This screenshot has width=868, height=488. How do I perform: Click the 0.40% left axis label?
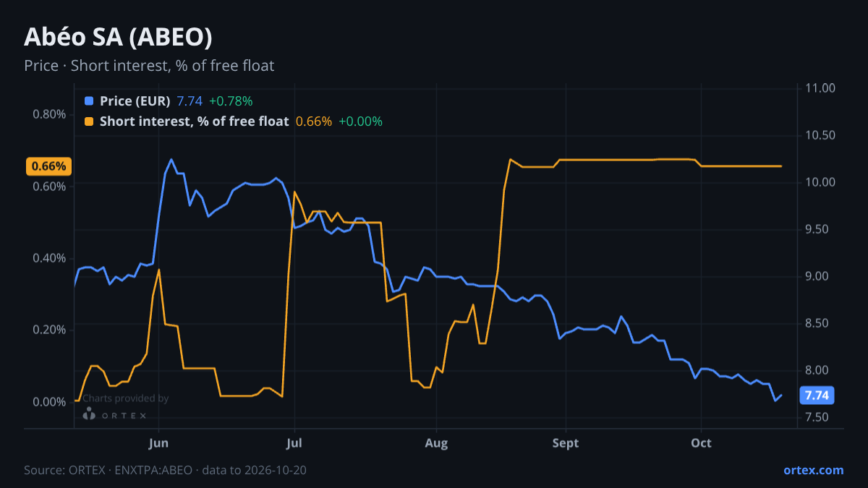50,258
